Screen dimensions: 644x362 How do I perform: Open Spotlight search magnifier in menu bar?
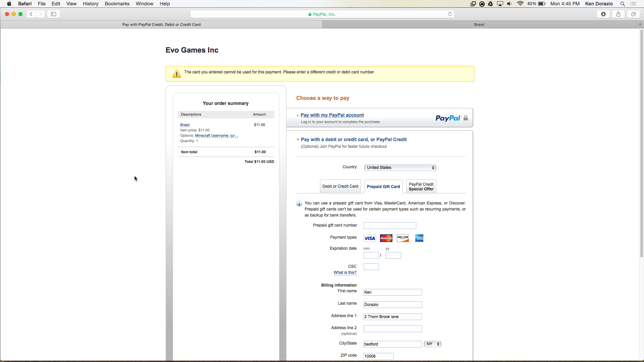tap(623, 4)
